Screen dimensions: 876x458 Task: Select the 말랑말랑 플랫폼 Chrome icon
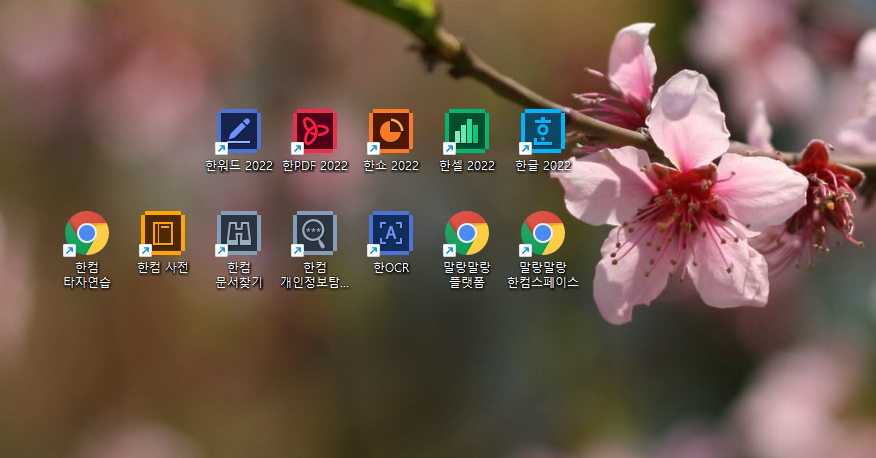(466, 233)
